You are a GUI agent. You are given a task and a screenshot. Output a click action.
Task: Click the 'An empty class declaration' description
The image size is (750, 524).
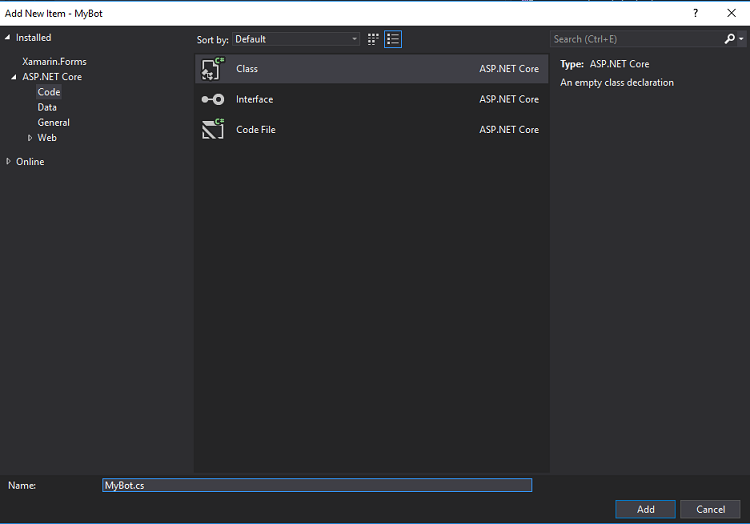click(x=617, y=83)
